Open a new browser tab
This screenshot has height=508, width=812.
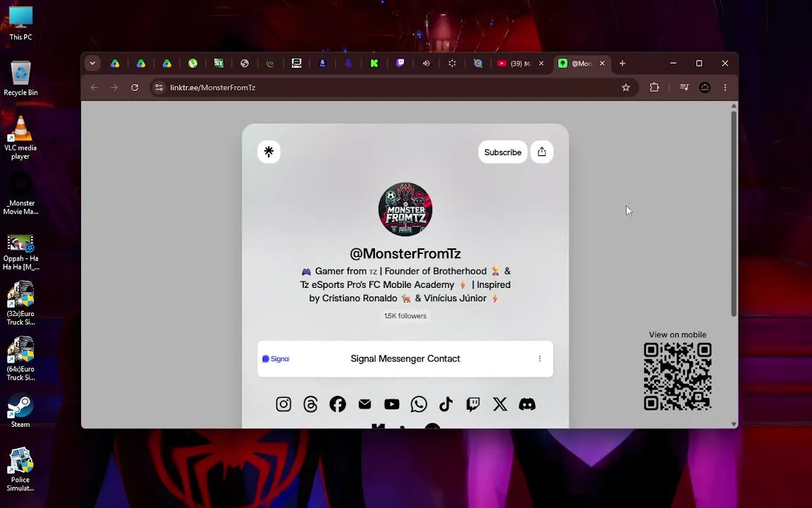(x=622, y=64)
